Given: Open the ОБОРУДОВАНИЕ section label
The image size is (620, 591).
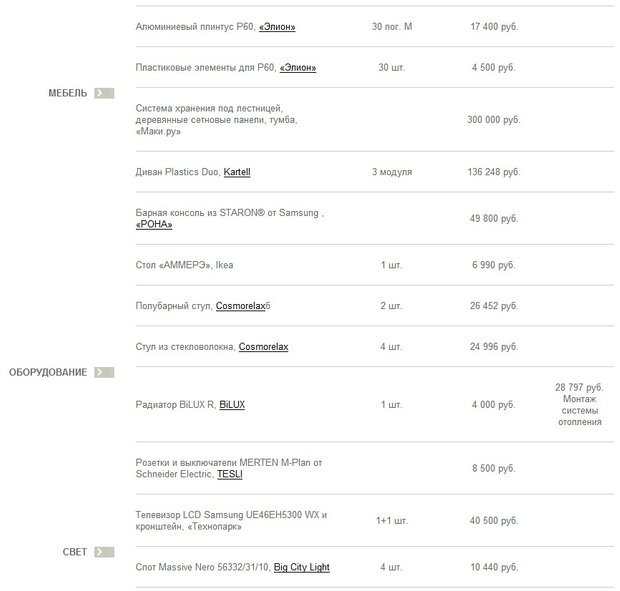Looking at the screenshot, I should (x=48, y=372).
